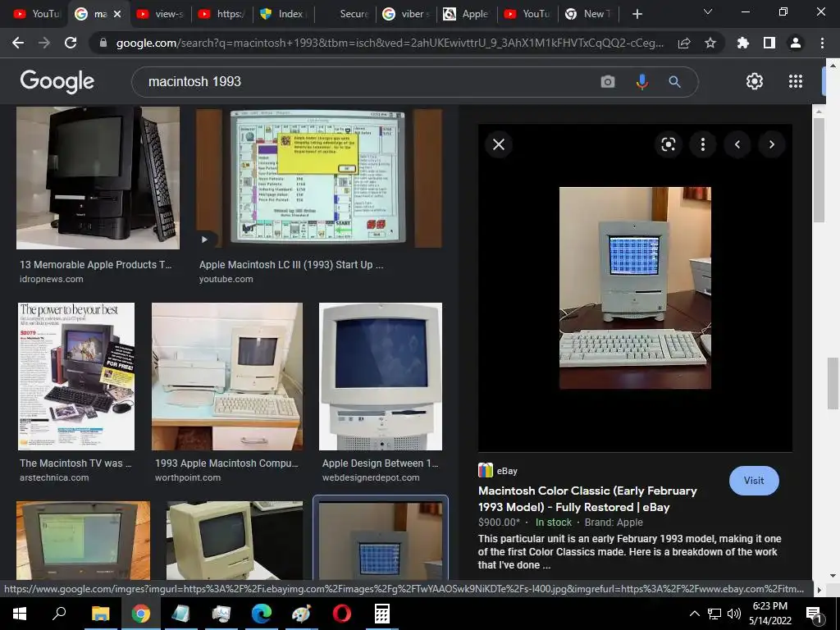Open the Apple Design Between thumbnail

381,376
